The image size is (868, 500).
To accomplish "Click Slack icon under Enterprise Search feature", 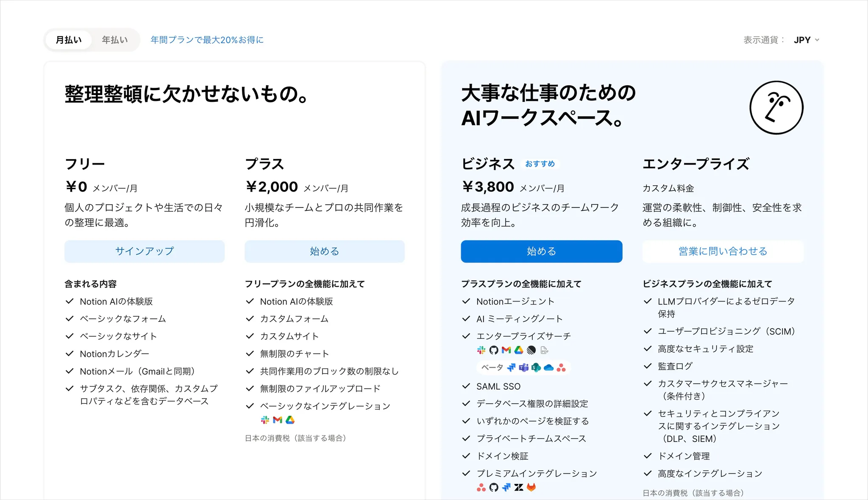I will coord(481,350).
